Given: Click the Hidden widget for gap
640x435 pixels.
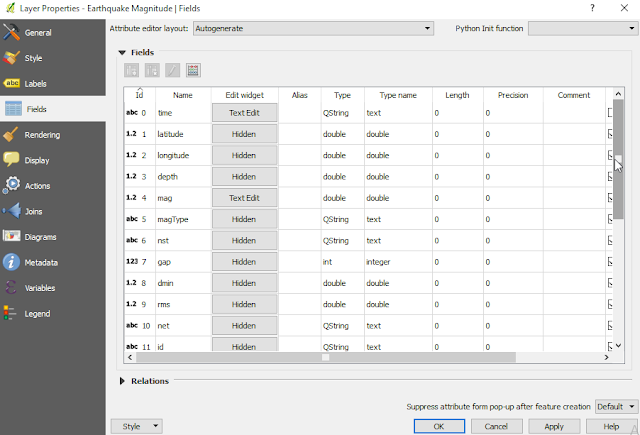Looking at the screenshot, I should coord(244,262).
